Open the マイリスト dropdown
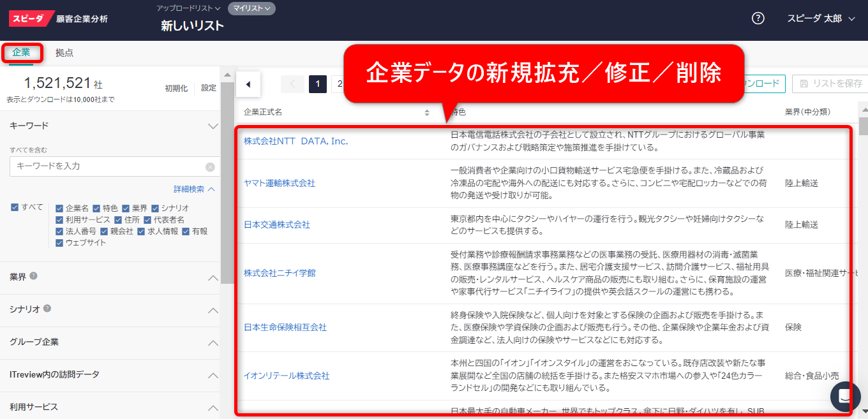Viewport: 868px width, 419px height. click(x=251, y=8)
